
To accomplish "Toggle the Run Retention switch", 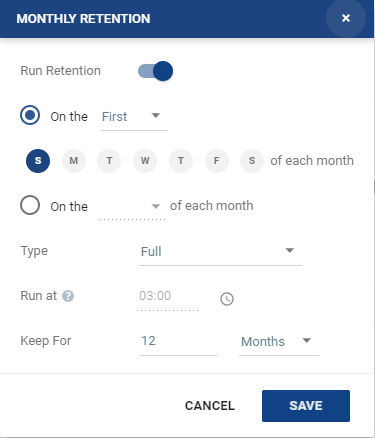I will pos(155,71).
